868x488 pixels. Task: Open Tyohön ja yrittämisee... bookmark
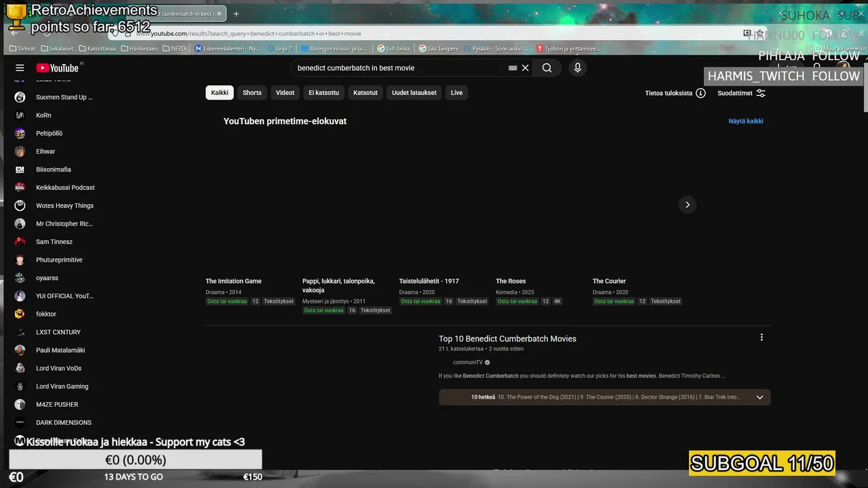pos(568,49)
